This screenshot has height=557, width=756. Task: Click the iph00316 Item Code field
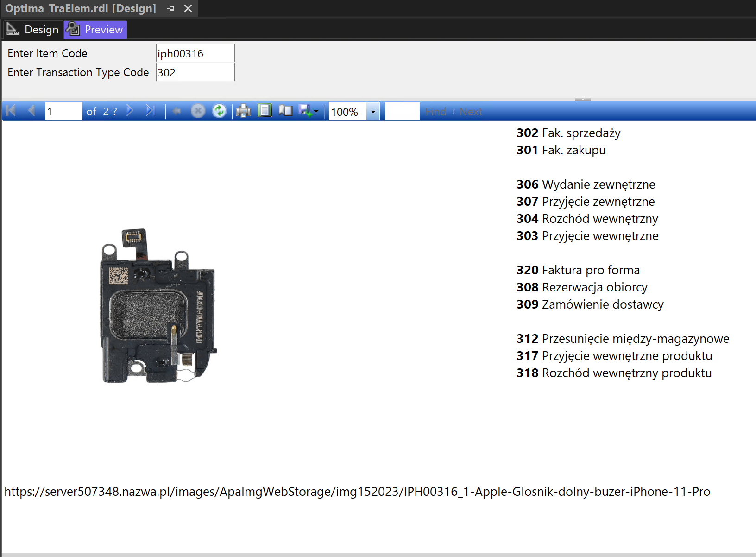pos(195,53)
